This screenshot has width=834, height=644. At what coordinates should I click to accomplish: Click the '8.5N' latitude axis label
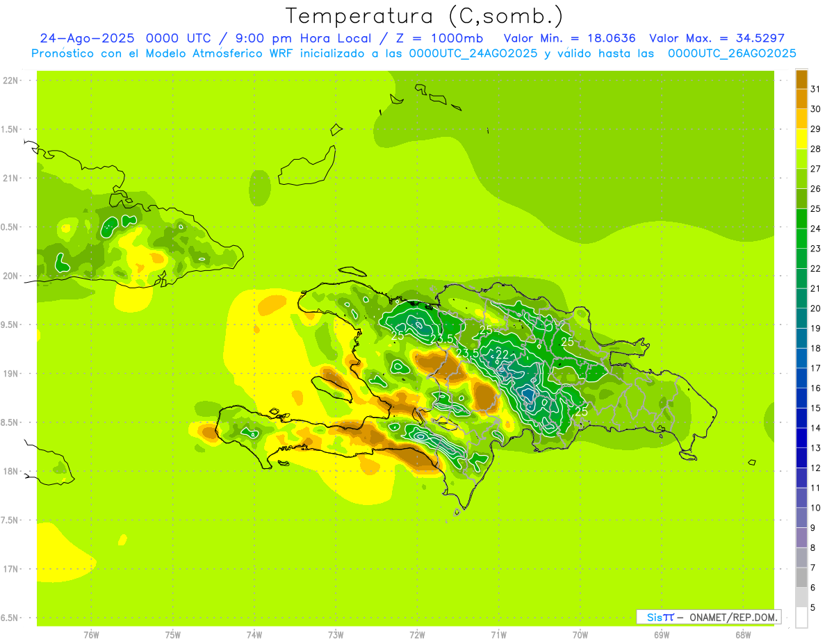(x=10, y=422)
